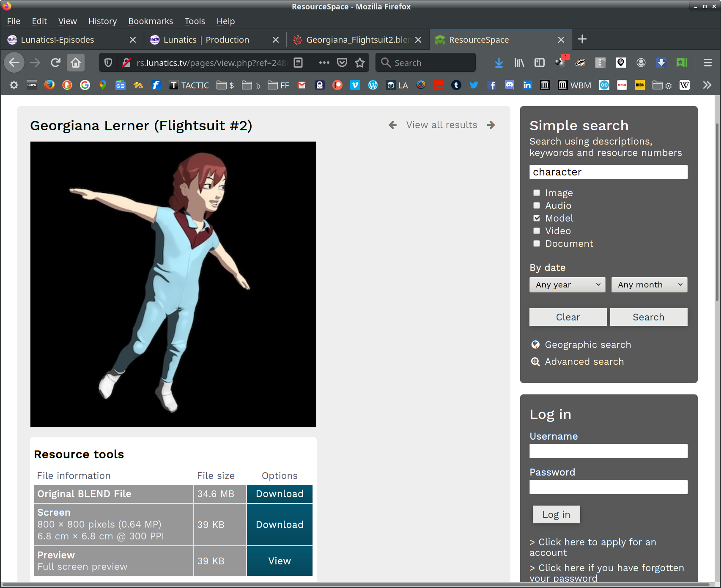Show more bookmarks with chevron overflow
Screen dimensions: 721x588
[x=707, y=85]
